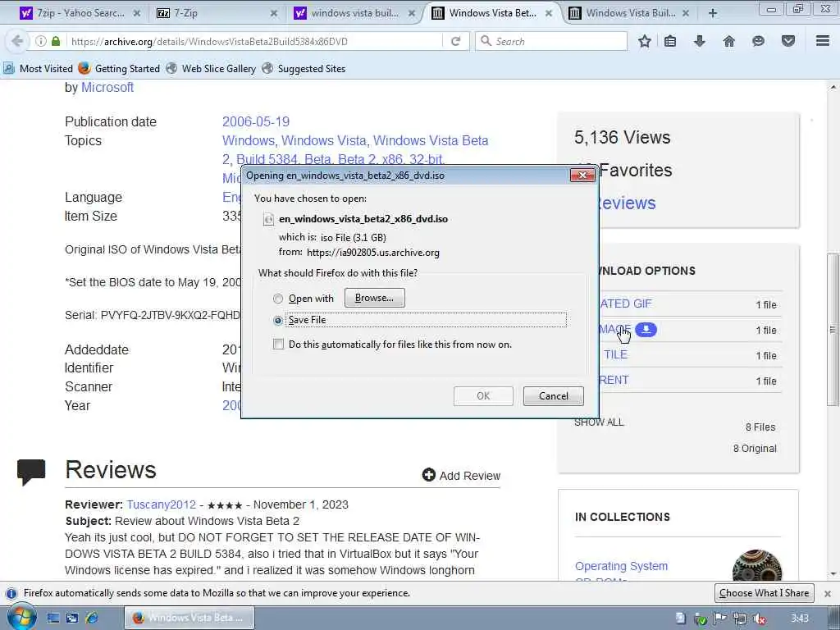Click the OK button in download dialog
The height and width of the screenshot is (630, 840).
point(483,396)
